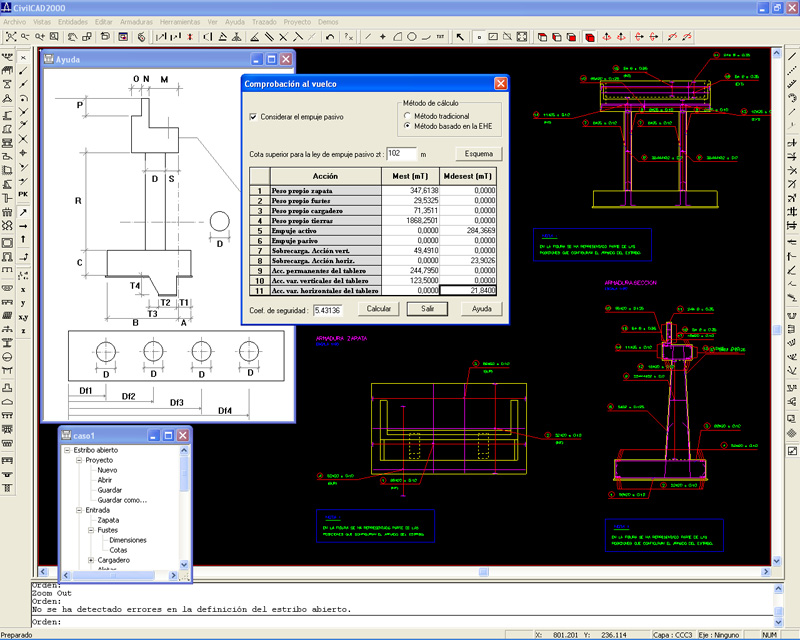Viewport: 800px width, 640px height.
Task: Click the x,y coordinate icon in left sidebar
Action: click(23, 316)
